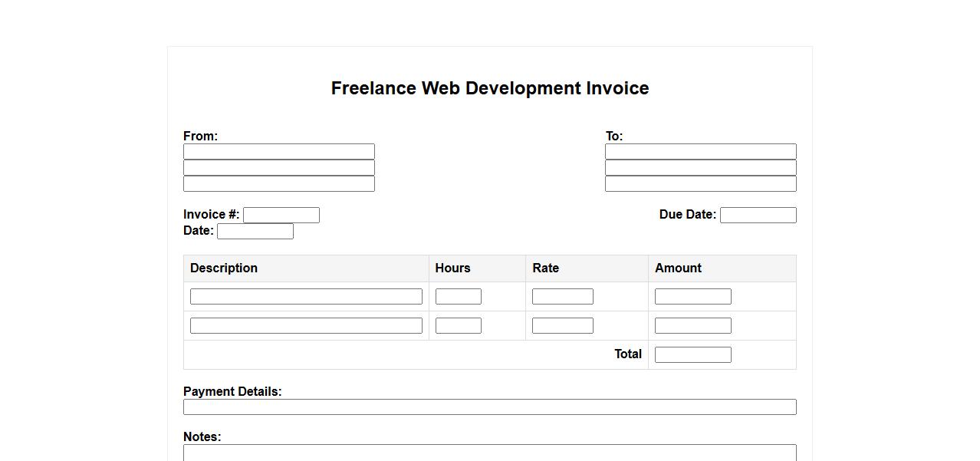Focus the third To address line field

[700, 184]
